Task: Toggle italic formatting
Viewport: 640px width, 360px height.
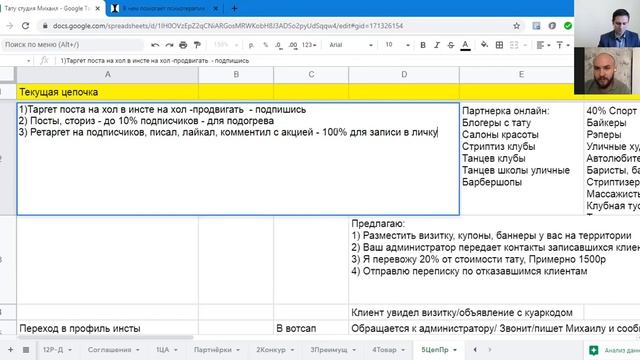Action: click(x=437, y=45)
